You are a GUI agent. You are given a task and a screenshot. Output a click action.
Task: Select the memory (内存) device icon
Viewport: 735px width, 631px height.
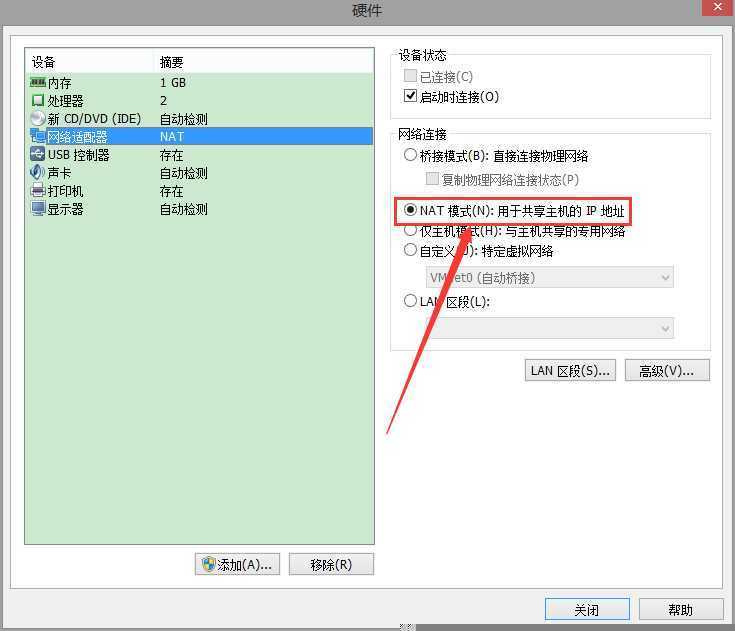38,83
